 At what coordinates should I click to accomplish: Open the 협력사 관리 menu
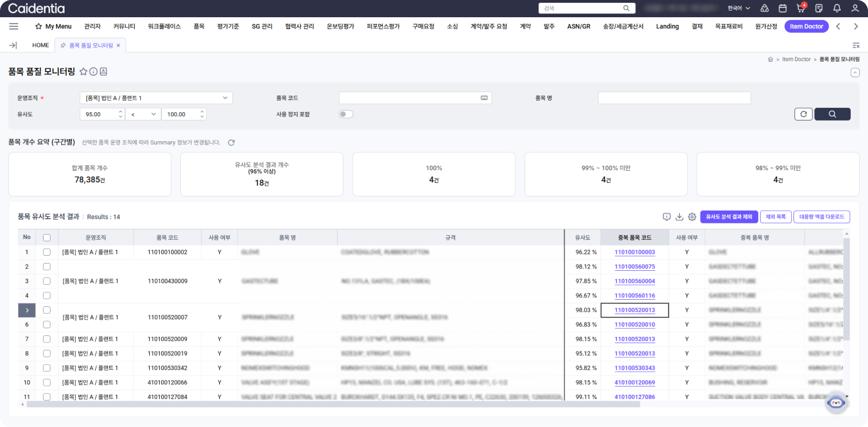pos(299,26)
